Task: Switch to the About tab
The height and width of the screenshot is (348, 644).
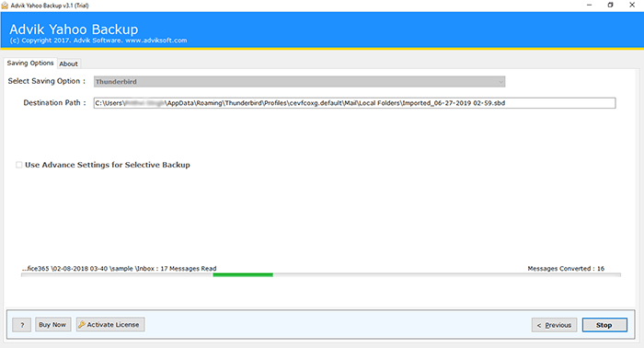Action: point(68,64)
